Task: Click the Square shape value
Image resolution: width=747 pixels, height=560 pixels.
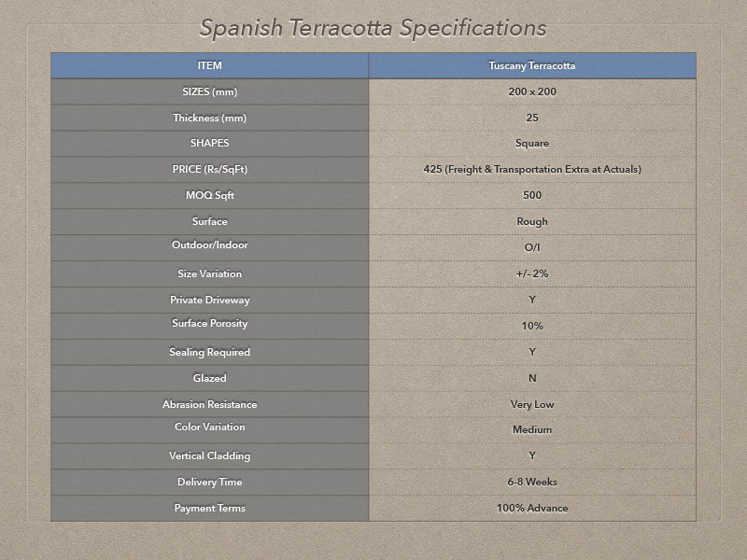Action: point(532,144)
